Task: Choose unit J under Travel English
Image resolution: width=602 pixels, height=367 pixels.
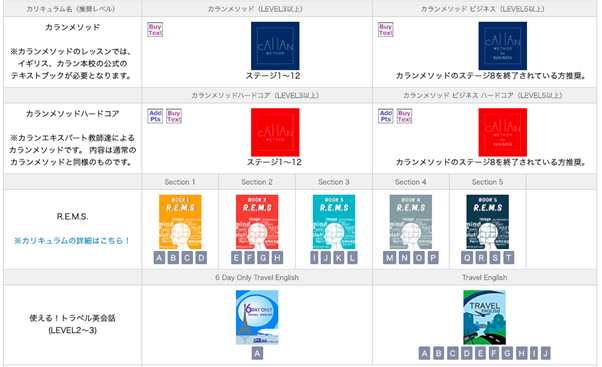Action: point(545,353)
